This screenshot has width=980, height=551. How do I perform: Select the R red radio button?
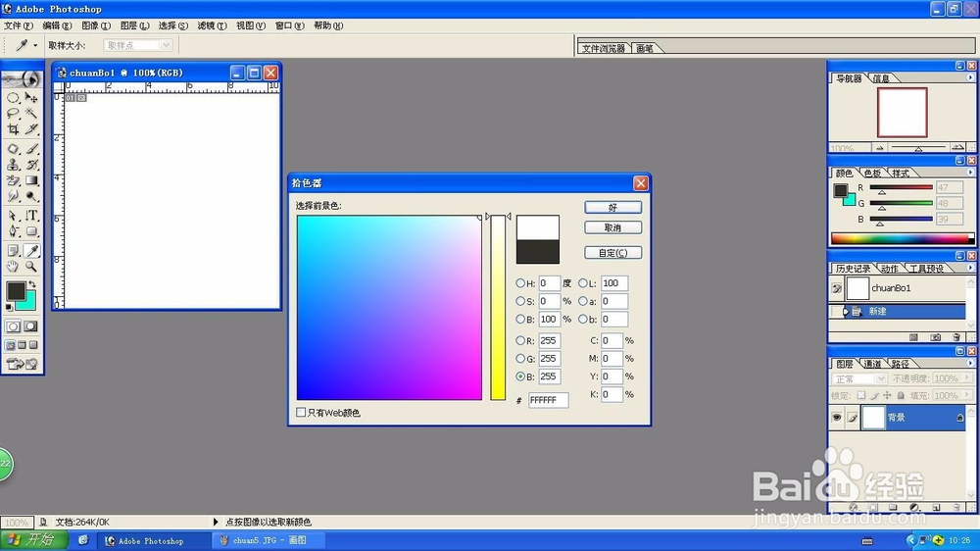(520, 341)
